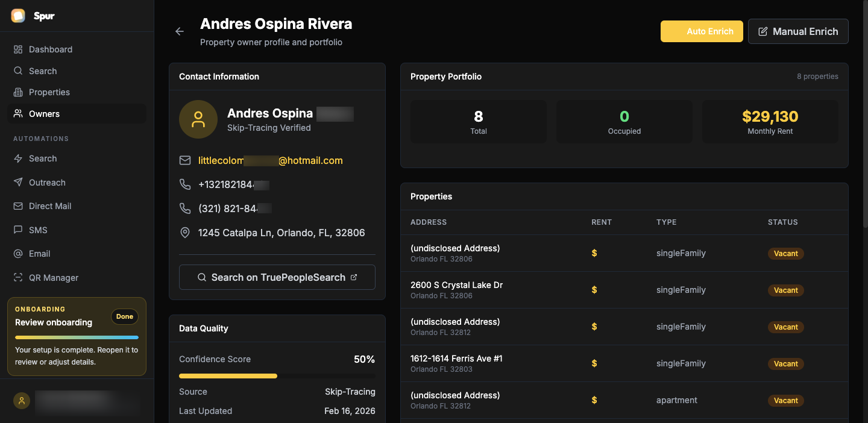Click Vacant badge for 1612-1614 Ferris Ave

(x=786, y=364)
